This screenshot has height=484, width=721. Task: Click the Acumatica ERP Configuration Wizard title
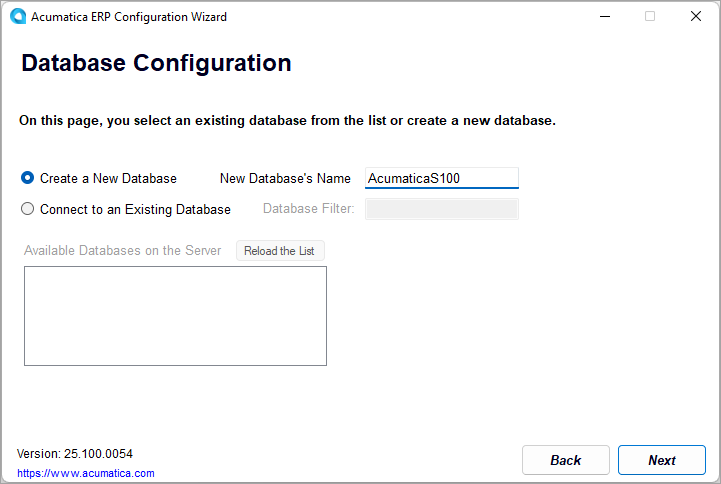129,17
